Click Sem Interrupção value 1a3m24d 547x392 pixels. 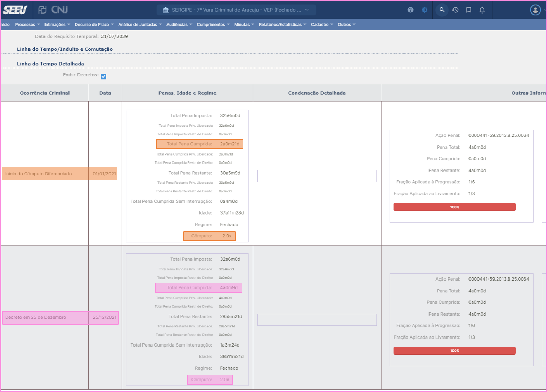(x=230, y=345)
